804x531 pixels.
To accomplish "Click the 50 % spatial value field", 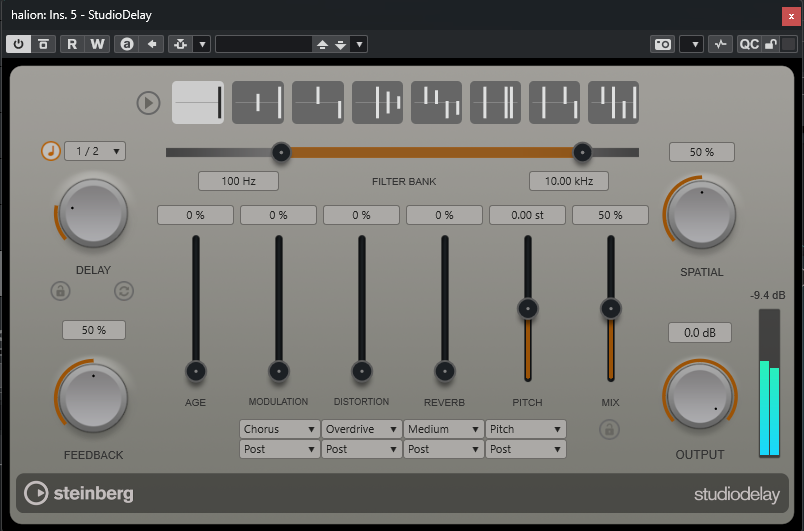I will 701,152.
